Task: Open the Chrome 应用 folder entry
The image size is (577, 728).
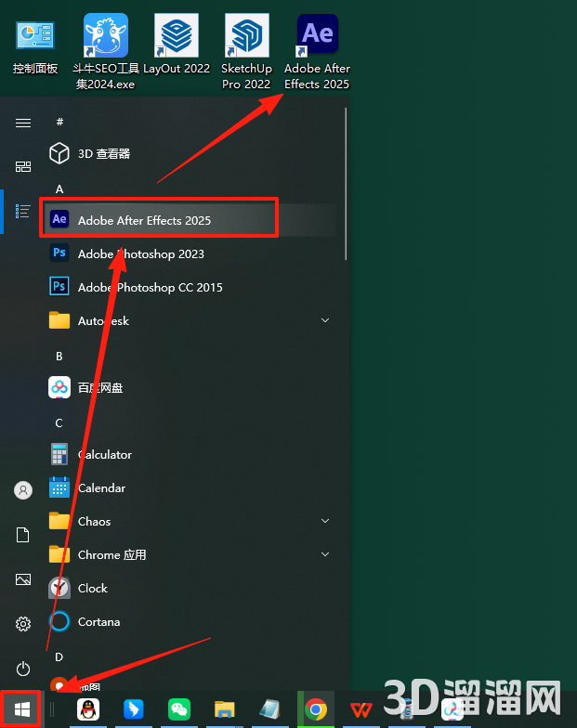Action: click(x=190, y=554)
